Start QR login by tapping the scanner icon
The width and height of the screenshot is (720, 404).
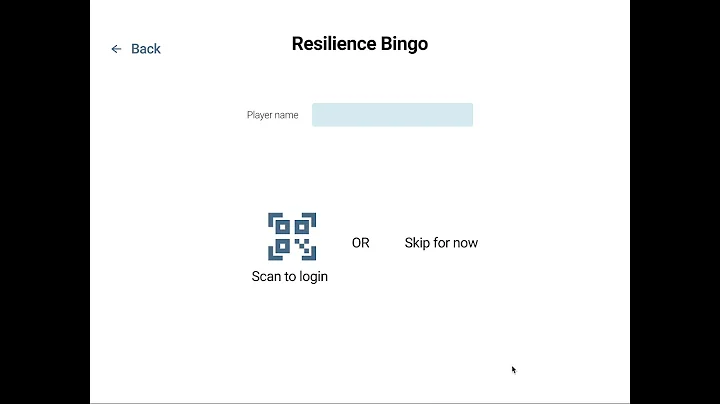(x=292, y=236)
